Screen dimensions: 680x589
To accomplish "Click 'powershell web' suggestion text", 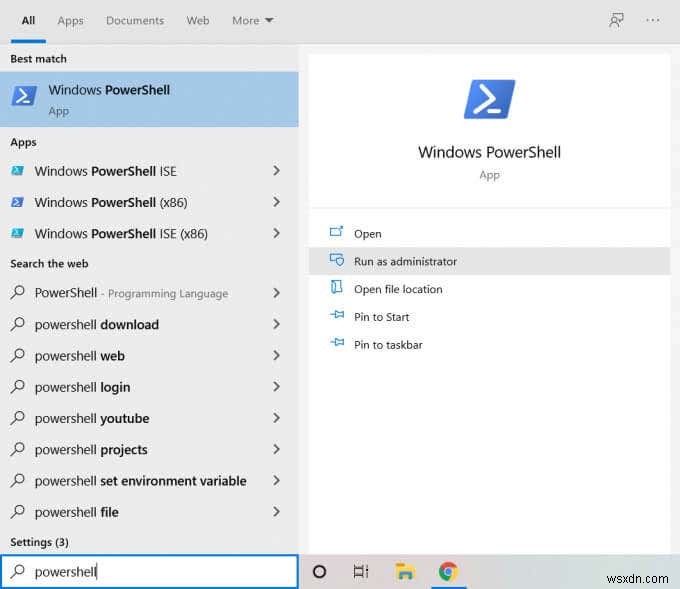I will tap(80, 356).
